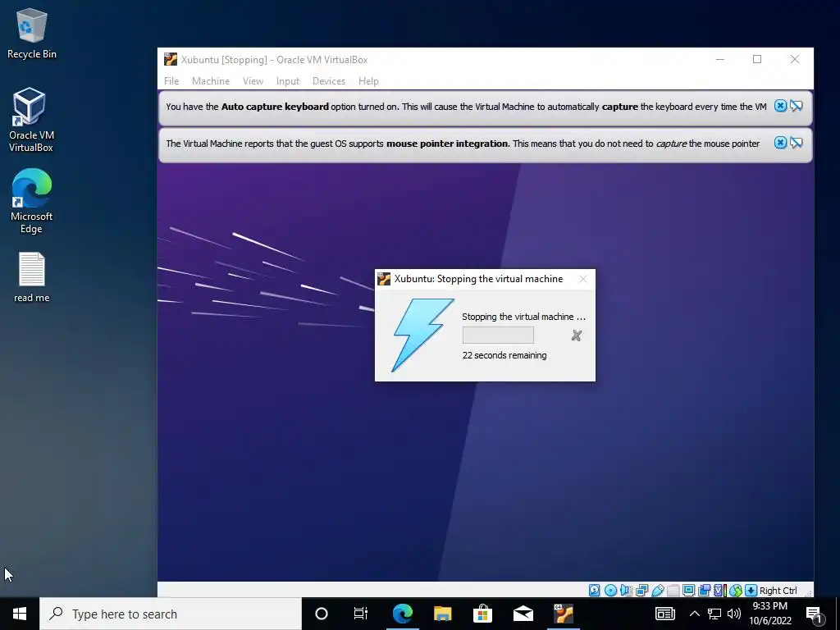Dismiss the mouse pointer integration notification
Viewport: 840px width, 630px height.
point(781,143)
